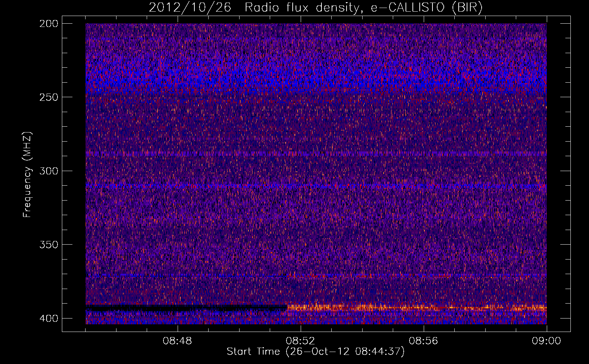This screenshot has width=589, height=364.
Task: Click the 300 frequency tick label
Action: pyautogui.click(x=48, y=171)
